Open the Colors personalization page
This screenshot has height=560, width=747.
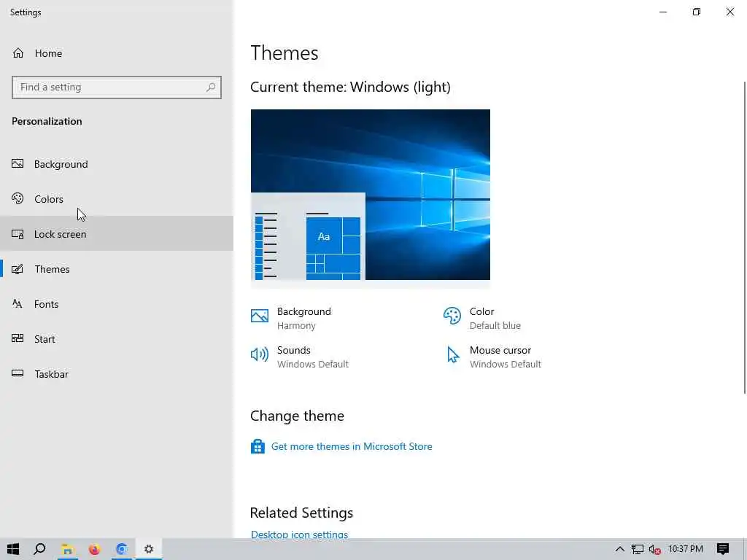(x=117, y=198)
